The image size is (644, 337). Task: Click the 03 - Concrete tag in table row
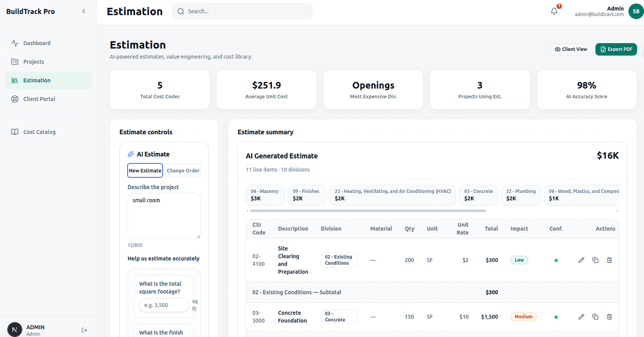coord(339,316)
